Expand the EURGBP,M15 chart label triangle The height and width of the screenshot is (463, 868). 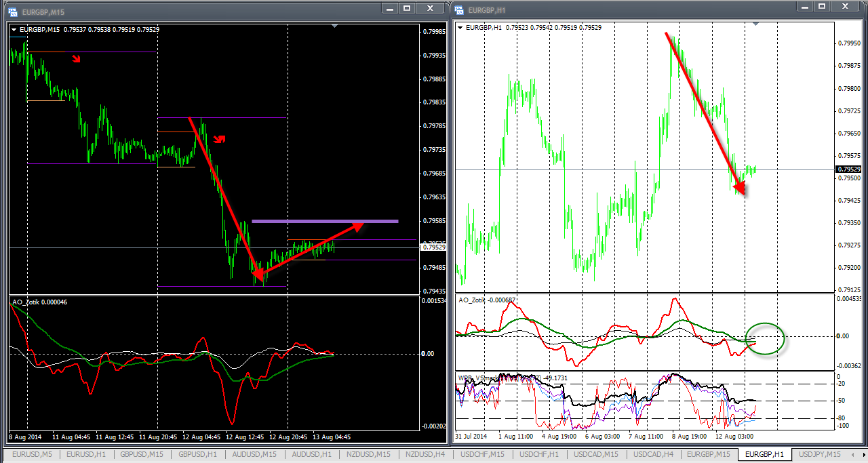pos(14,30)
